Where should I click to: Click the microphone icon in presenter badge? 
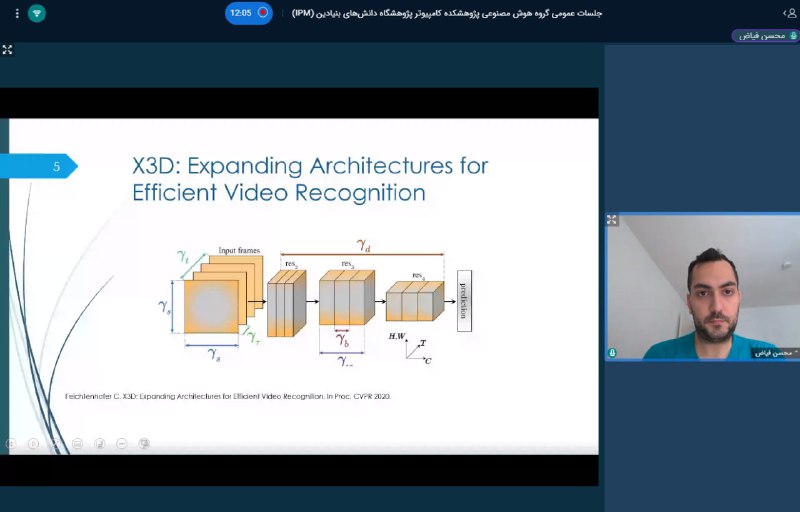(x=793, y=36)
